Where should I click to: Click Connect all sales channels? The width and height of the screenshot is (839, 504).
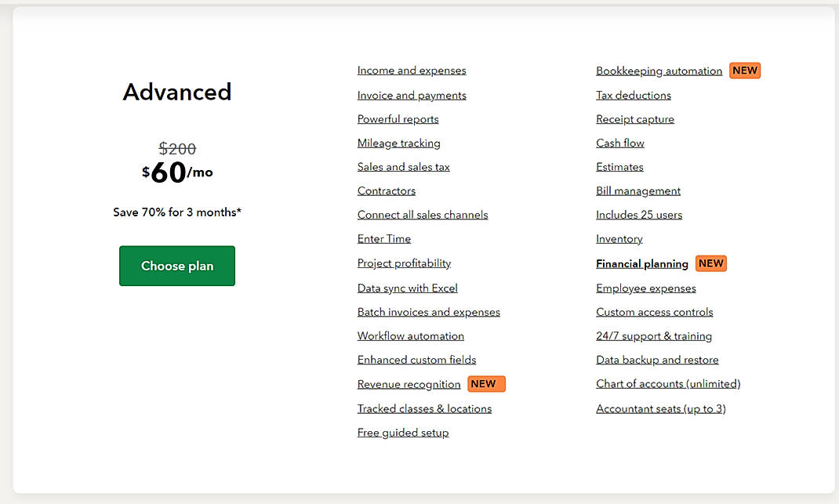(x=423, y=214)
